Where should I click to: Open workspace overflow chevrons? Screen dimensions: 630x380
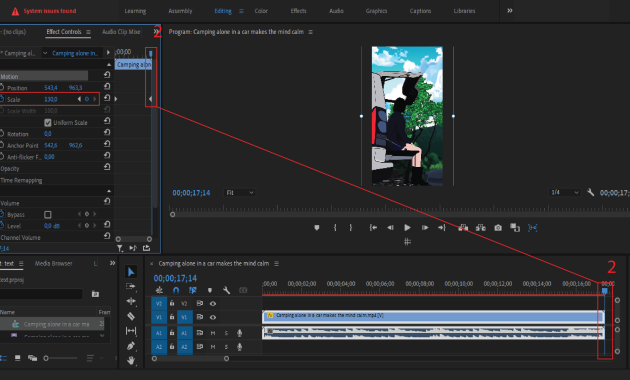pyautogui.click(x=509, y=11)
